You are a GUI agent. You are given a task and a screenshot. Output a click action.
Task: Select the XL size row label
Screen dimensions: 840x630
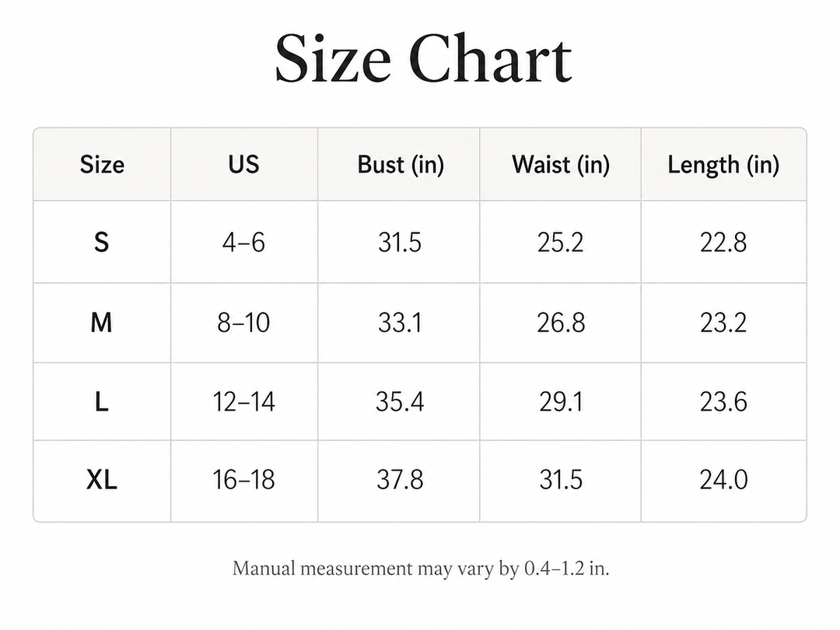point(101,479)
